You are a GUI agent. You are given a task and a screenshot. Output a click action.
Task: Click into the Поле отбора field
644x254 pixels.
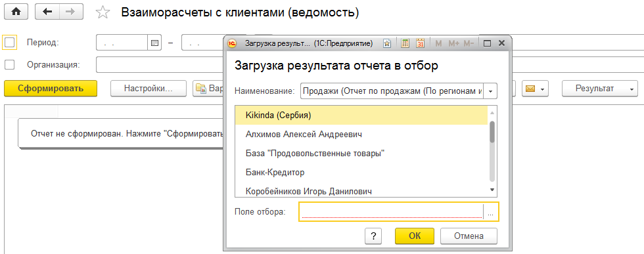point(391,212)
